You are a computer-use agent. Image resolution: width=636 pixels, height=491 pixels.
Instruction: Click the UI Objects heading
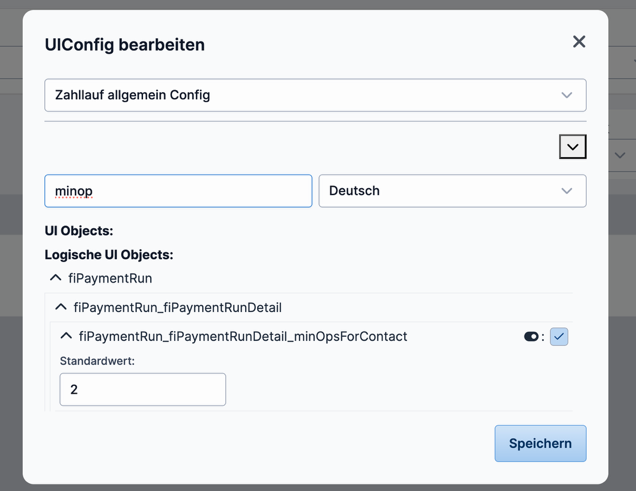click(x=79, y=231)
